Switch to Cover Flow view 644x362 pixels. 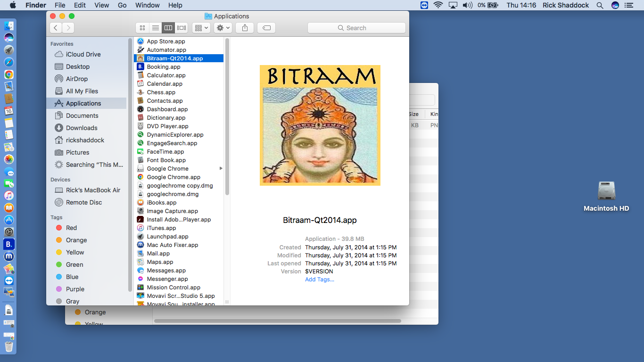pyautogui.click(x=182, y=28)
